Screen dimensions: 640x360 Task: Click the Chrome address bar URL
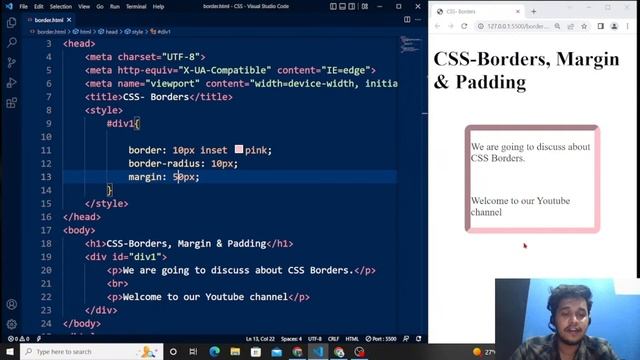[x=518, y=26]
